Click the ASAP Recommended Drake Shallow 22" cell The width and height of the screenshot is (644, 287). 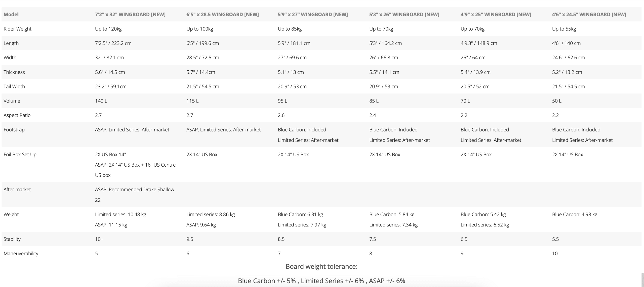134,195
